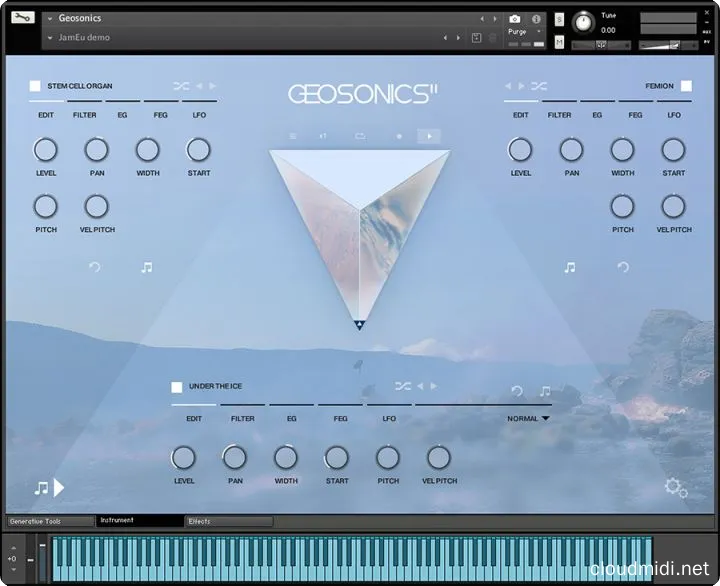Click the info icon in header

tap(536, 19)
